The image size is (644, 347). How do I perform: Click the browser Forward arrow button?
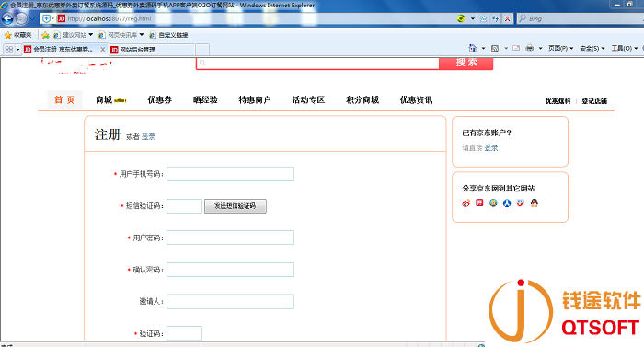coord(21,18)
